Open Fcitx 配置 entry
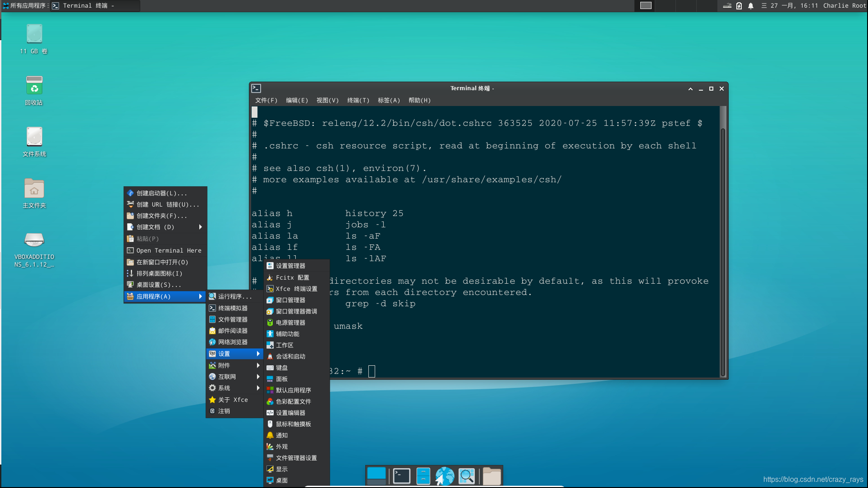868x488 pixels. (x=296, y=277)
